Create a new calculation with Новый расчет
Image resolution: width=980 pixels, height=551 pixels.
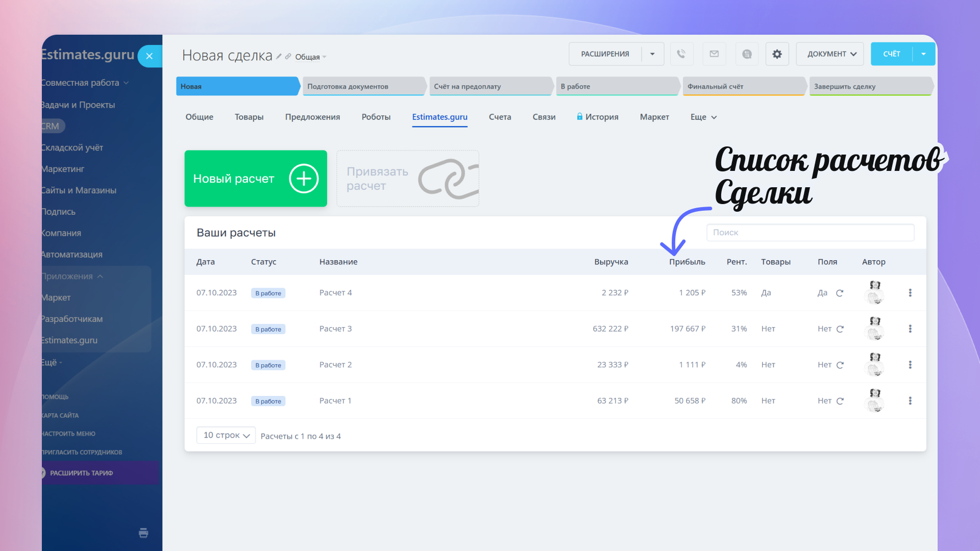click(256, 179)
